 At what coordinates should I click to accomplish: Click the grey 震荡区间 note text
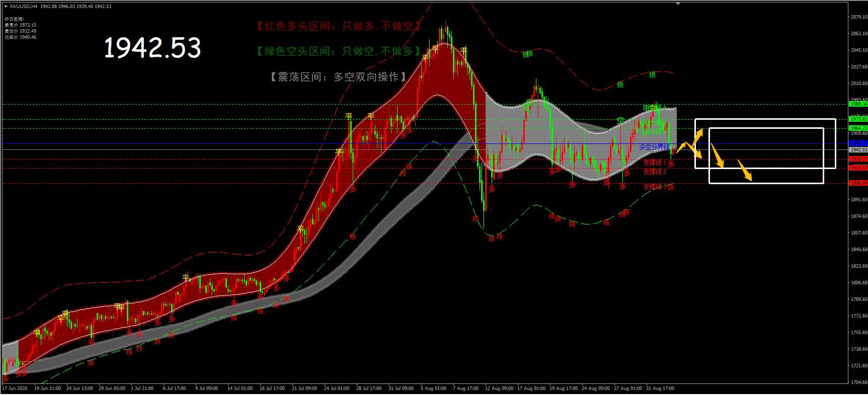pos(338,77)
